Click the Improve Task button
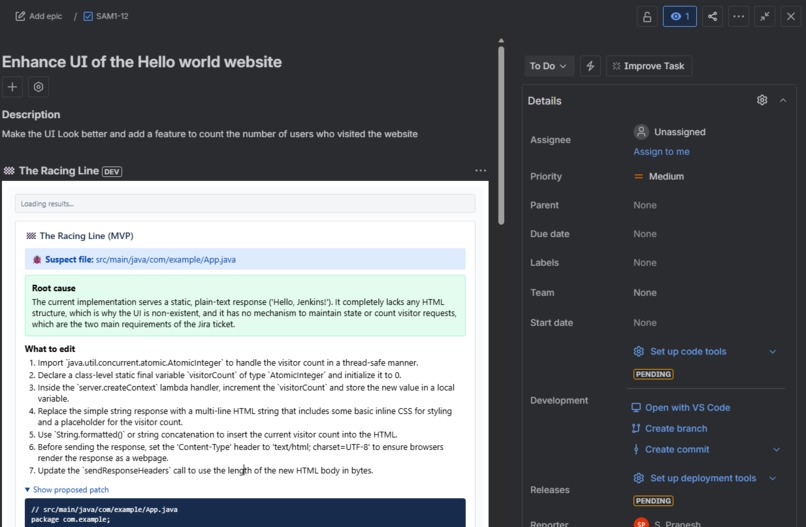This screenshot has height=527, width=806. pyautogui.click(x=649, y=66)
